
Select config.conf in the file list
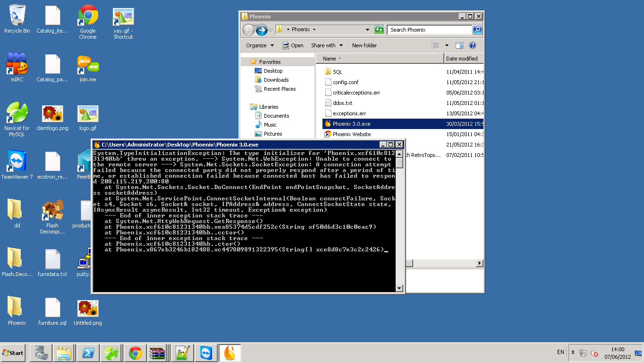346,82
